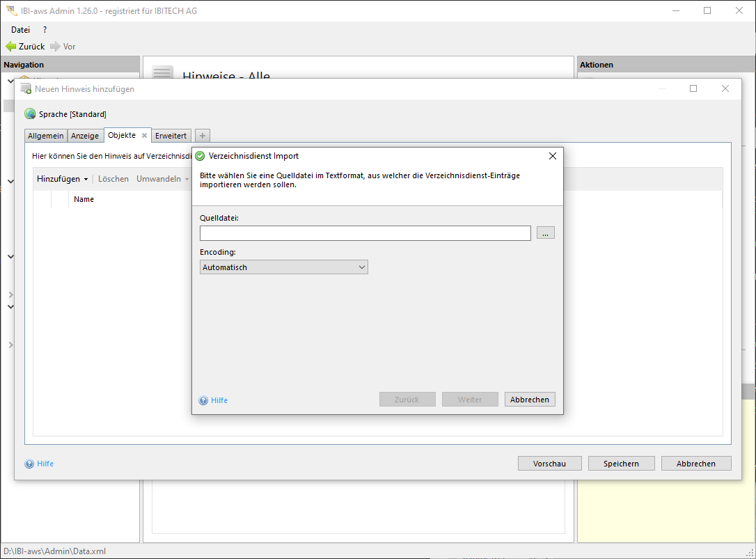Click the green back arrow icon
Screen dimensions: 756x559
(11, 47)
